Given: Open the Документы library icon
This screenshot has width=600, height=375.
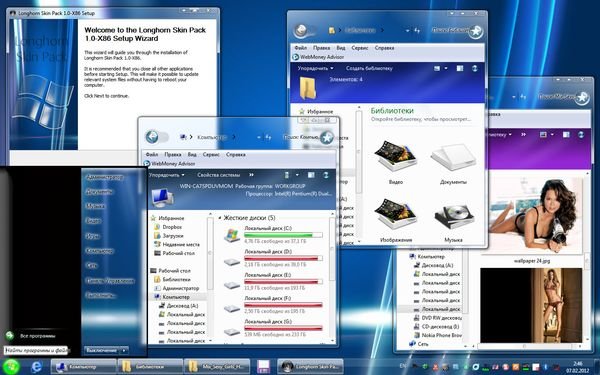Looking at the screenshot, I should (453, 157).
